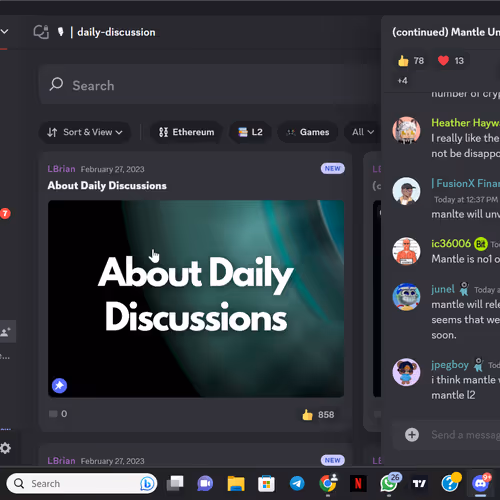The image size is (500, 500).
Task: Expand the All tags dropdown
Action: click(x=363, y=132)
